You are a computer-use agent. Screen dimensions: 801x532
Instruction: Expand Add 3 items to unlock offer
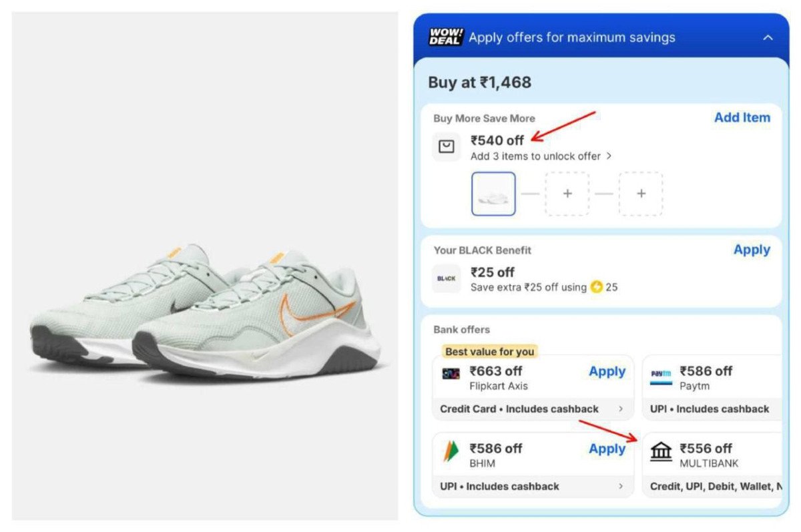click(541, 156)
